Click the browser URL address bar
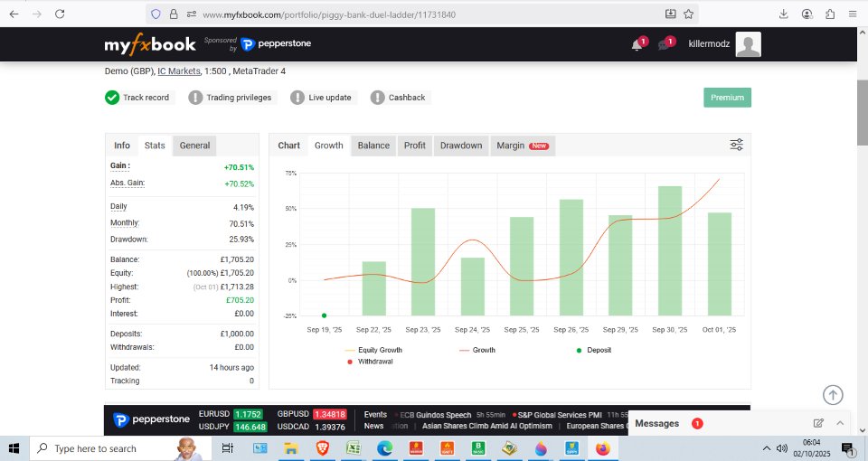Viewport: 868px width, 461px height. tap(420, 14)
